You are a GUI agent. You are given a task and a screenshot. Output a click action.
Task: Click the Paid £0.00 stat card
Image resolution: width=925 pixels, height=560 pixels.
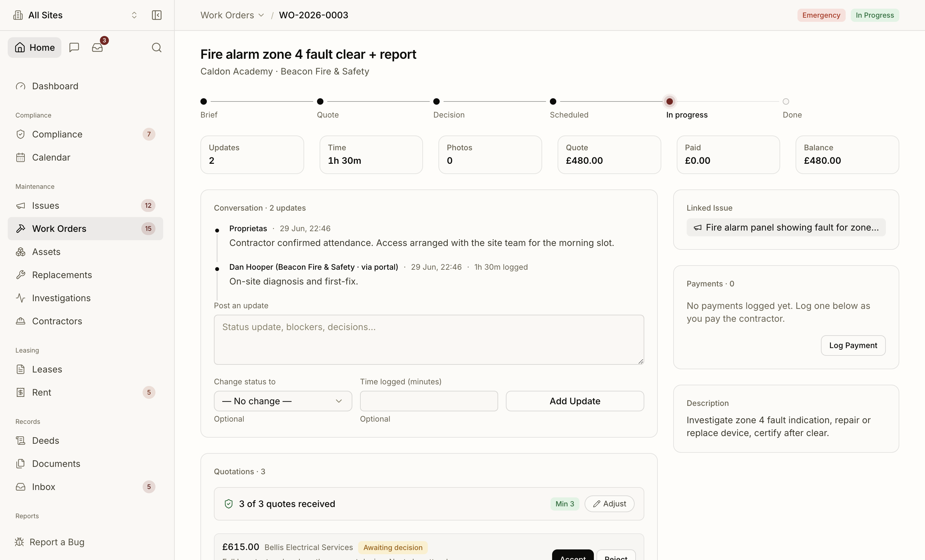(728, 155)
